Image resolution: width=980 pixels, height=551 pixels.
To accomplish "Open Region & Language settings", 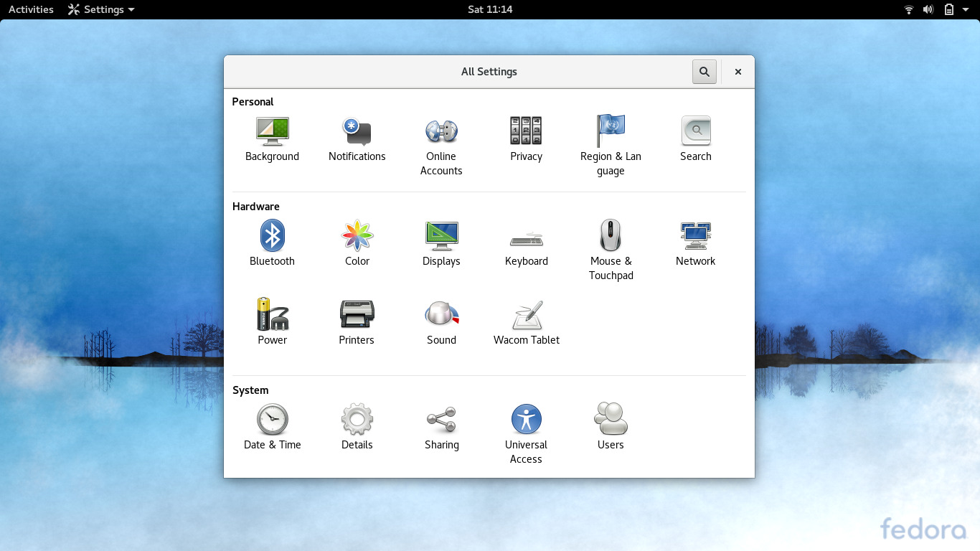I will tap(611, 146).
